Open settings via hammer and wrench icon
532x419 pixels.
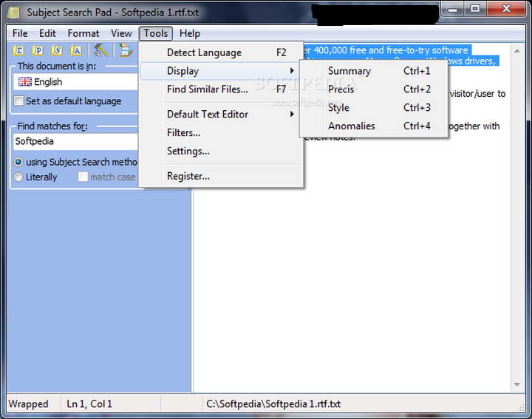point(100,50)
